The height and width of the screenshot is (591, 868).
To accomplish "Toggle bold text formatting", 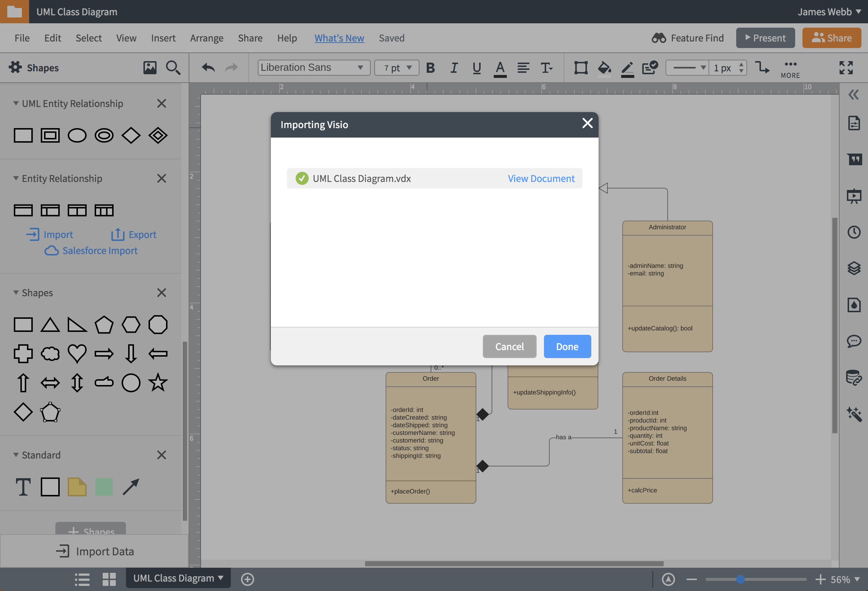I will point(431,68).
